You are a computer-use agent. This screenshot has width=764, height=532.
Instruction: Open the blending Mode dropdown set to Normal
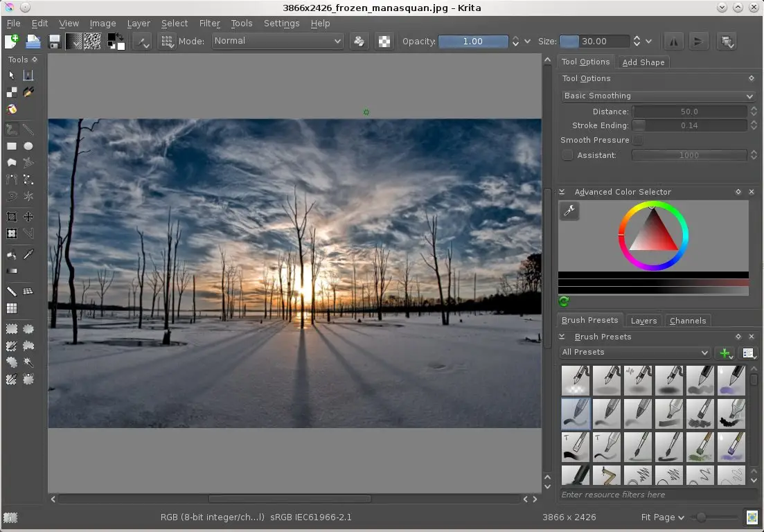click(278, 41)
